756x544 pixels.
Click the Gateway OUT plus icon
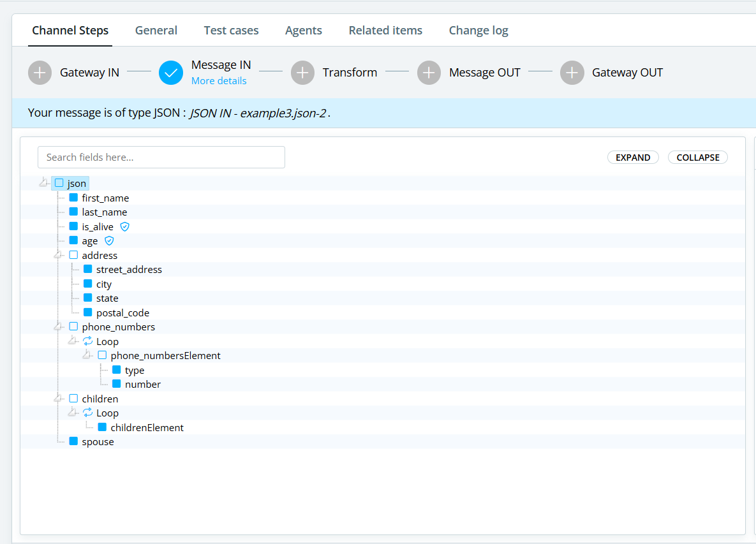(572, 72)
